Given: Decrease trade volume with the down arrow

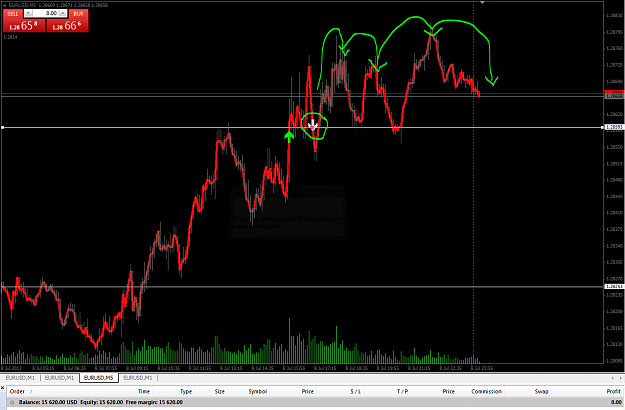Looking at the screenshot, I should coord(28,14).
